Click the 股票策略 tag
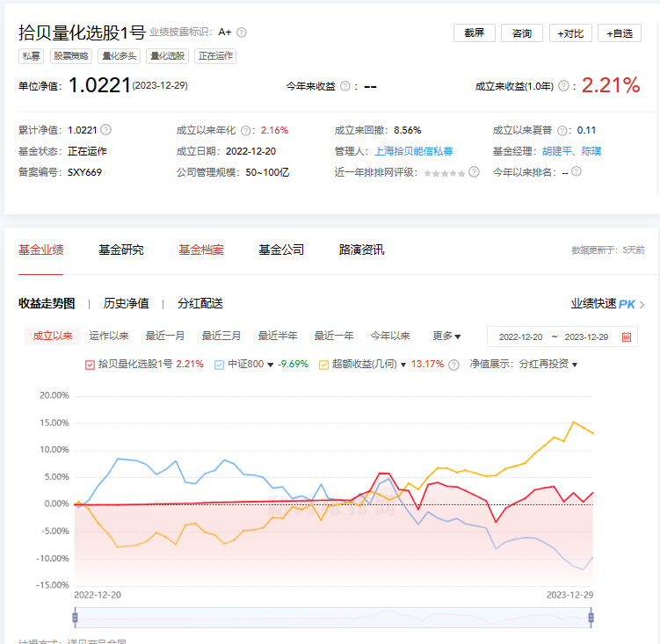 tap(71, 56)
